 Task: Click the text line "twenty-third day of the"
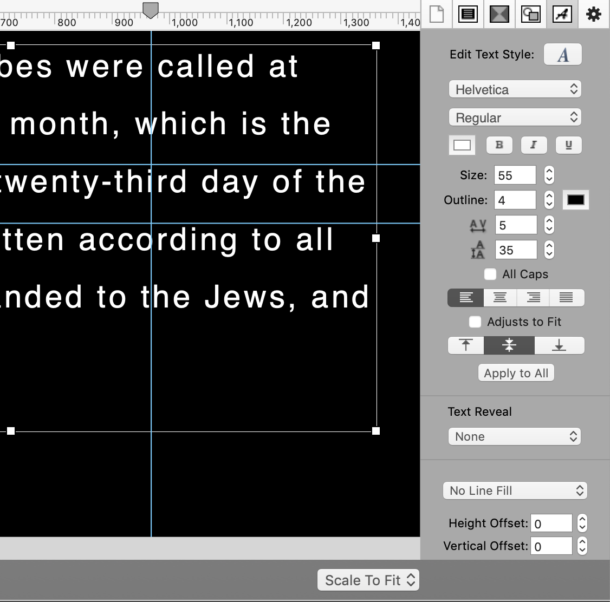pyautogui.click(x=182, y=183)
